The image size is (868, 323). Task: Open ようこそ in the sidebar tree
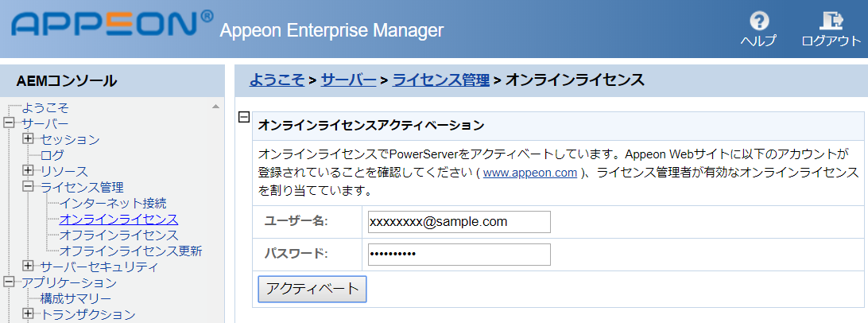(45, 107)
